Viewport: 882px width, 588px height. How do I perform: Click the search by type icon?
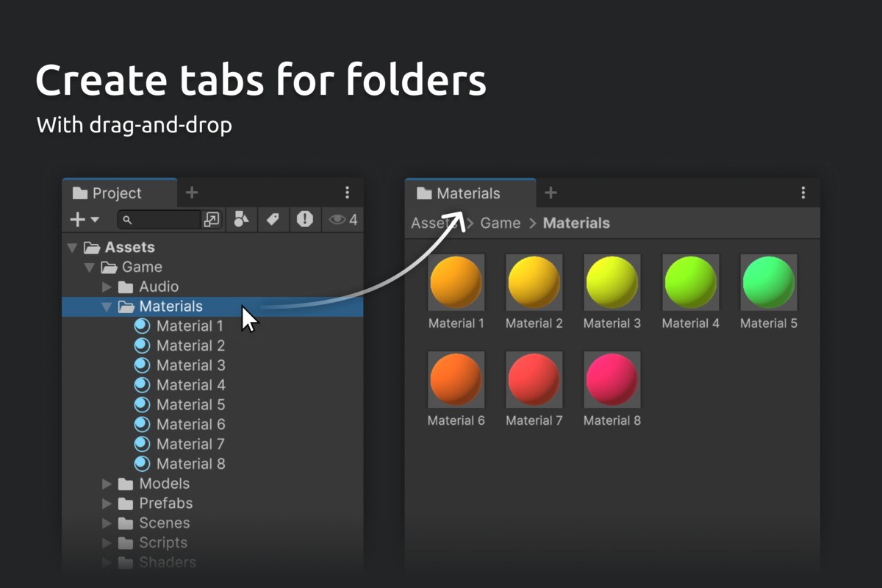tap(240, 219)
